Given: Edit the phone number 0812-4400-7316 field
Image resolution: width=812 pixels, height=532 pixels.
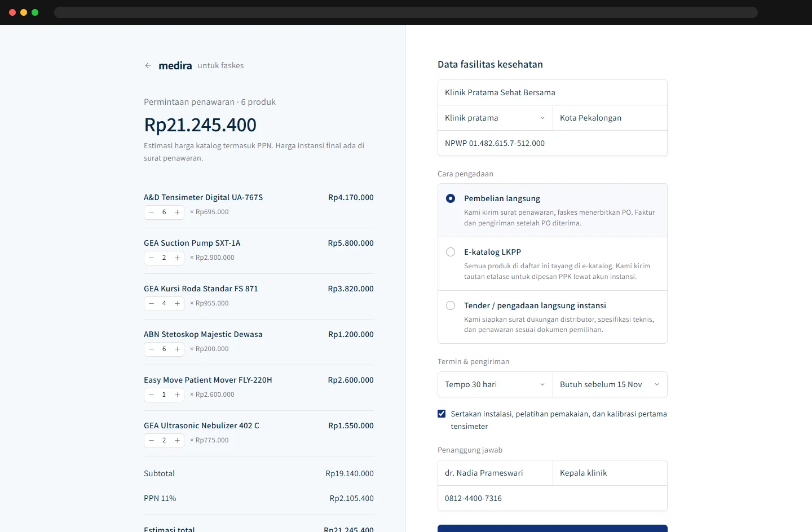Looking at the screenshot, I should coord(553,498).
